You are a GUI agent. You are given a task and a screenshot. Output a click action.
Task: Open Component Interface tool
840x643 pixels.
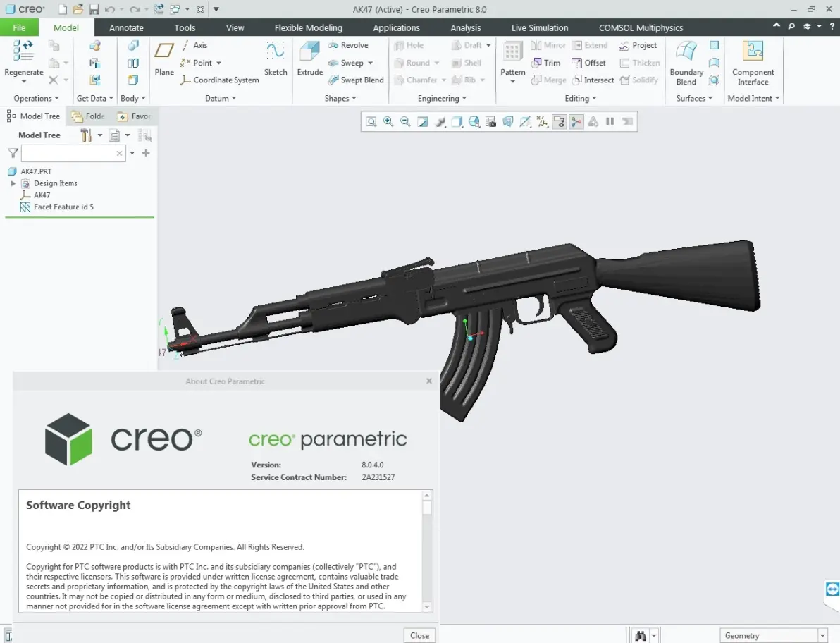pos(753,63)
